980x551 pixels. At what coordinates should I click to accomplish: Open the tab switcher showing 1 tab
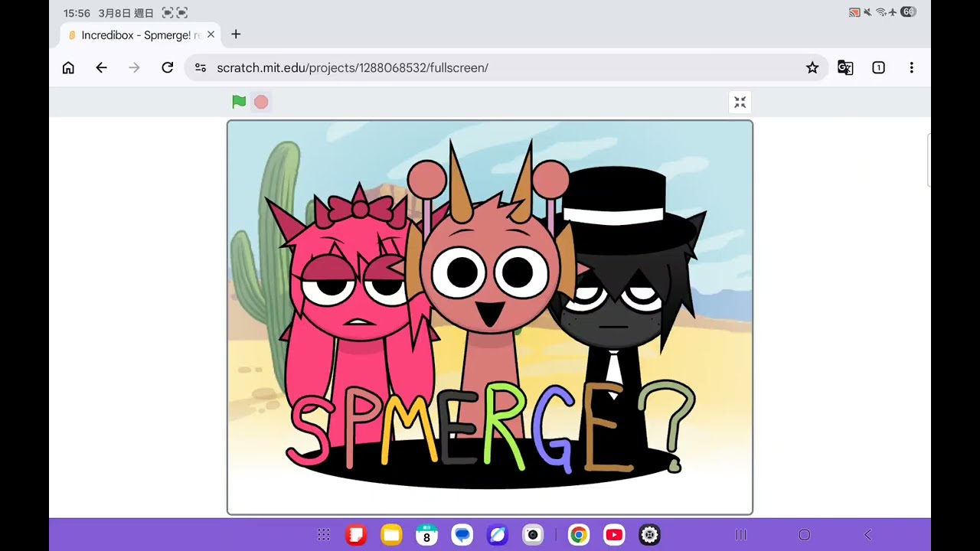(878, 67)
